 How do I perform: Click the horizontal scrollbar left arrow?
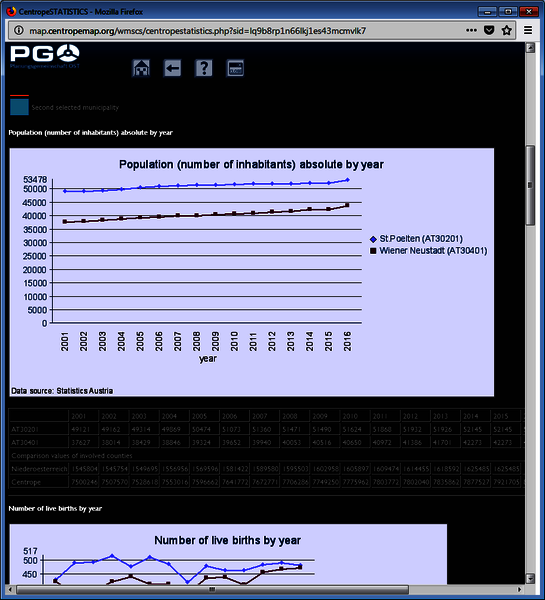coord(10,590)
